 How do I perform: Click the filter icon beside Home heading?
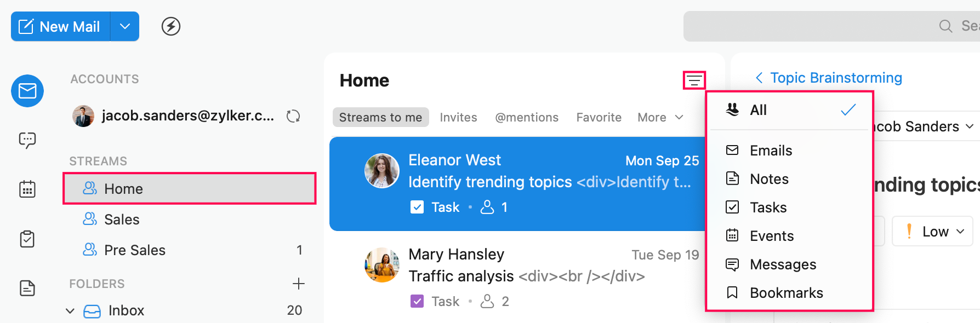click(x=694, y=80)
